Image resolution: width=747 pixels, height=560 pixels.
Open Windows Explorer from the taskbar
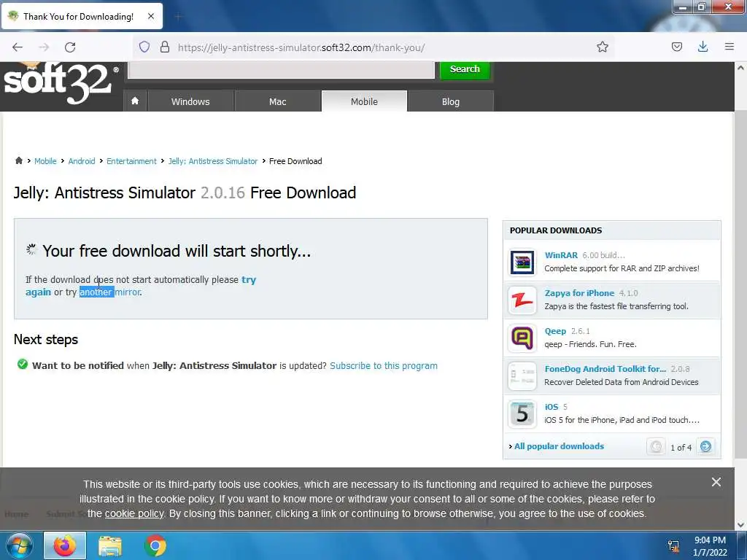click(x=110, y=545)
